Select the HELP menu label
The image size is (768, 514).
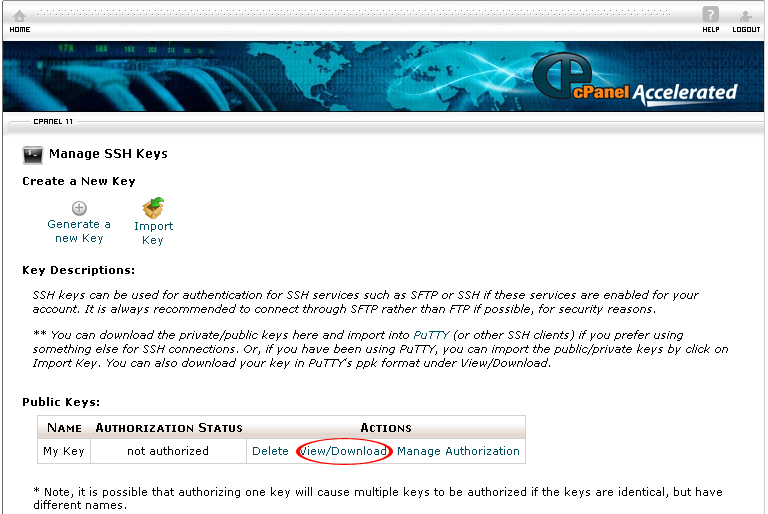click(711, 29)
